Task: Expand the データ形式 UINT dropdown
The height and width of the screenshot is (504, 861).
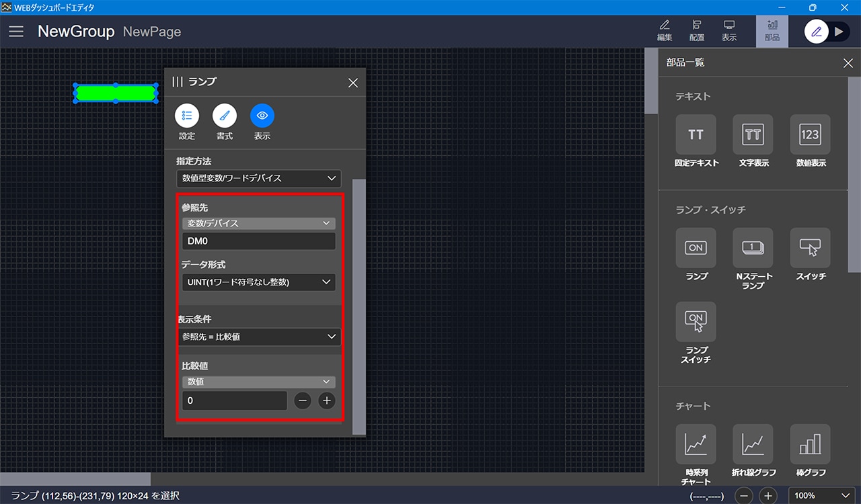Action: (x=258, y=282)
